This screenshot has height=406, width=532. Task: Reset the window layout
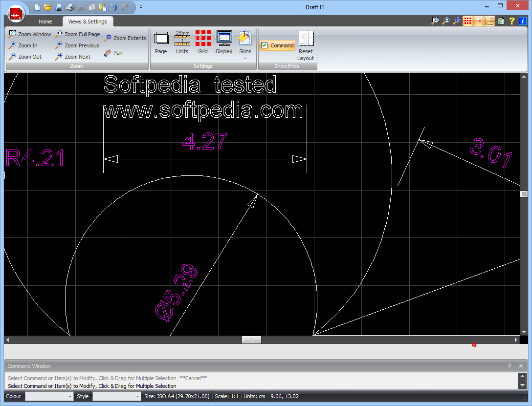point(306,46)
